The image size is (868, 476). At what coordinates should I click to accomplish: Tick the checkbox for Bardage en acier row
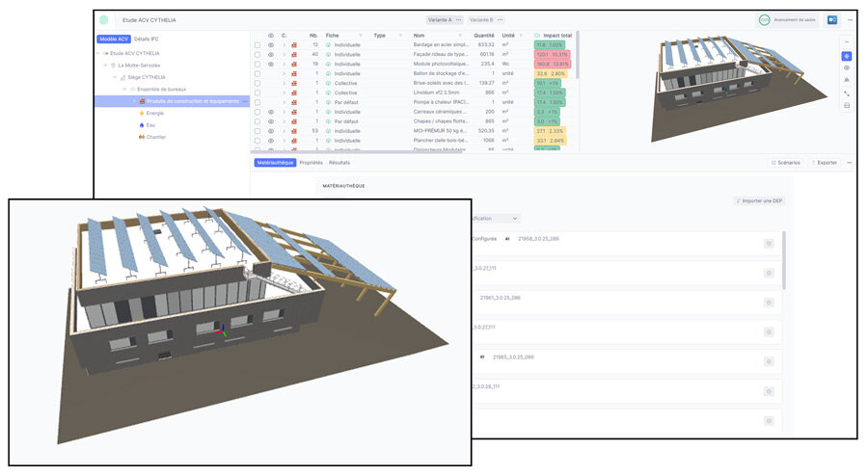point(258,45)
